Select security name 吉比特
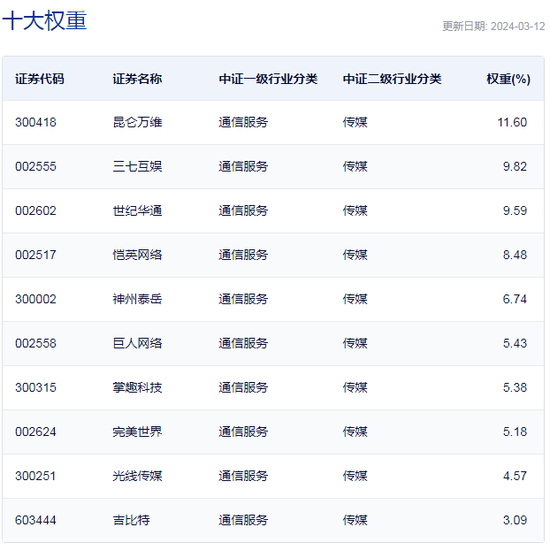This screenshot has width=550, height=550. coord(132,520)
